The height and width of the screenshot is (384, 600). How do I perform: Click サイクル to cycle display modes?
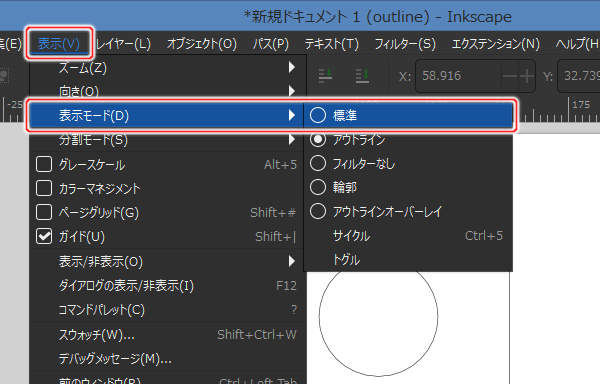408,236
